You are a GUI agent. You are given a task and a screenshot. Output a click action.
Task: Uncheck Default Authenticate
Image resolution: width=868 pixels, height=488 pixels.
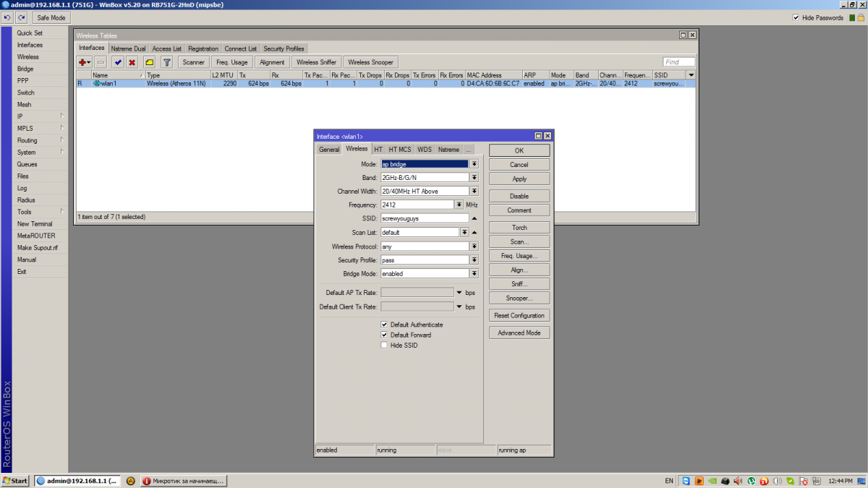(x=384, y=325)
